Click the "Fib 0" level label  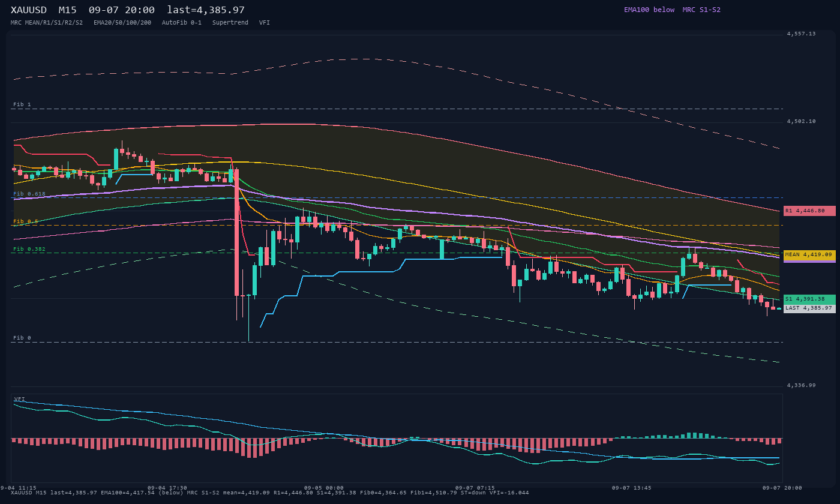(x=22, y=338)
